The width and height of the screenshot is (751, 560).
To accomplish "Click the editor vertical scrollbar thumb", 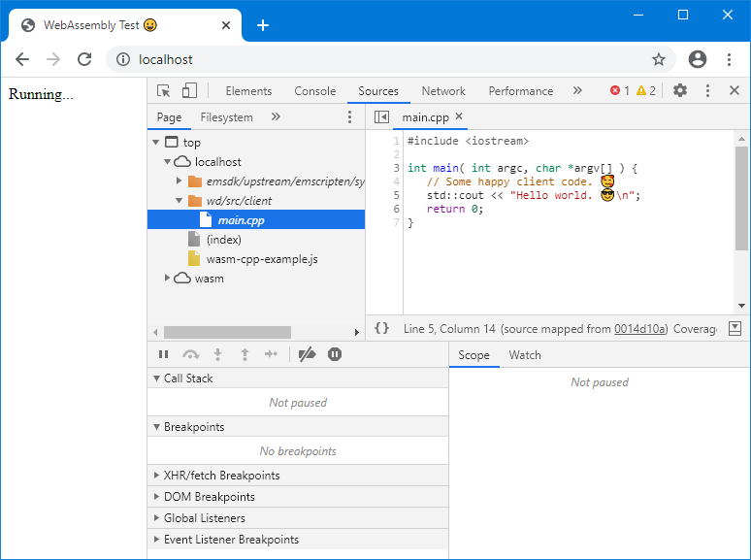I will pos(741,198).
